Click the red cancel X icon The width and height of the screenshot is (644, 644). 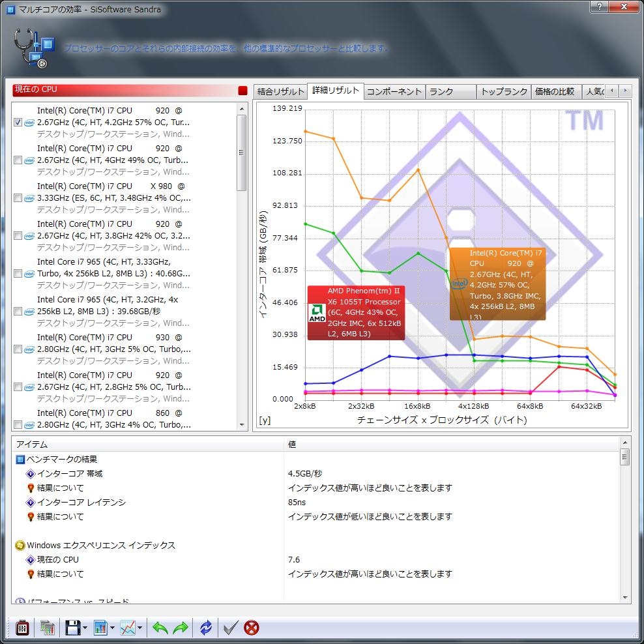(x=251, y=628)
